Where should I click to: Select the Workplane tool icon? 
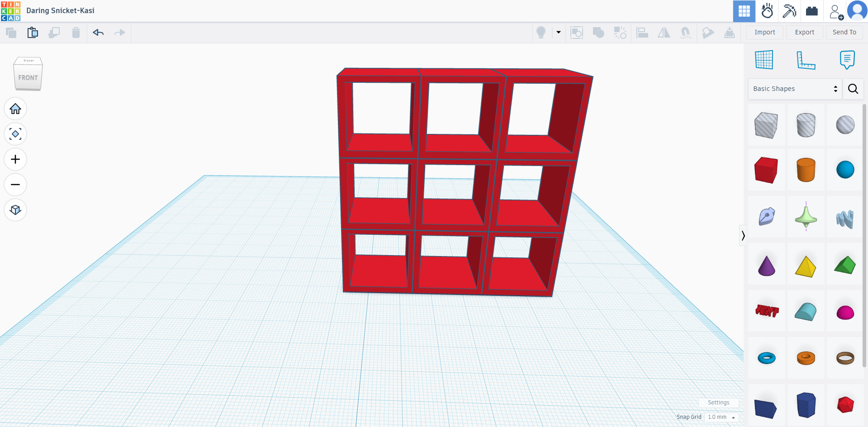(x=764, y=60)
